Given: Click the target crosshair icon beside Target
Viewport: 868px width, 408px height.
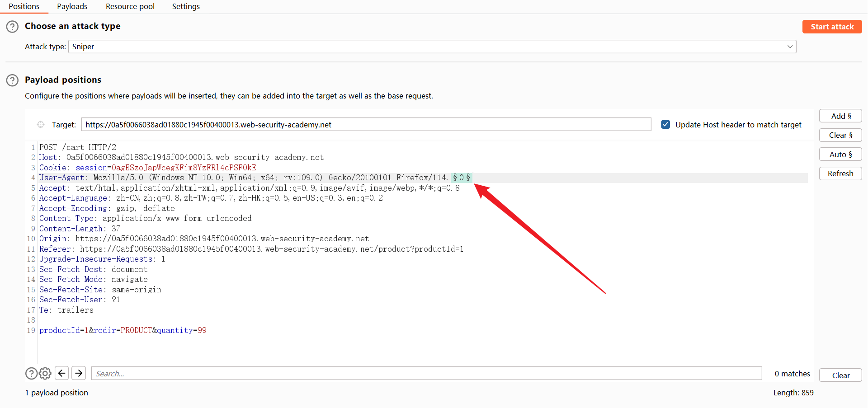Looking at the screenshot, I should (41, 125).
